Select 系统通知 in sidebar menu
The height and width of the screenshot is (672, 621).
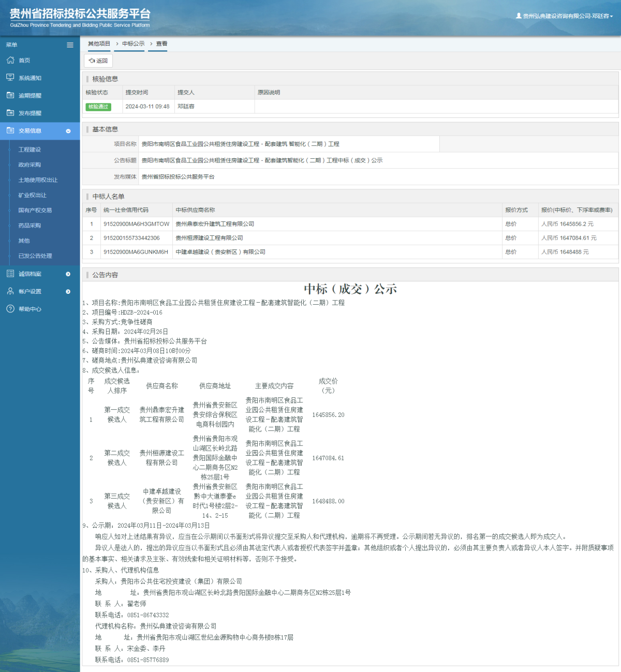pos(30,78)
